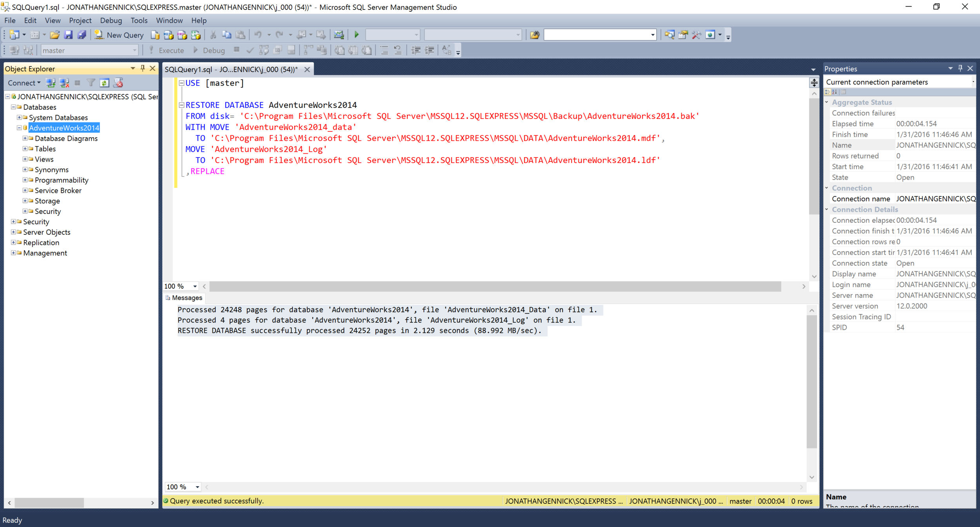Screen dimensions: 980x527
Task: Click the Analysis Services XMLA Query icon
Action: click(x=196, y=35)
